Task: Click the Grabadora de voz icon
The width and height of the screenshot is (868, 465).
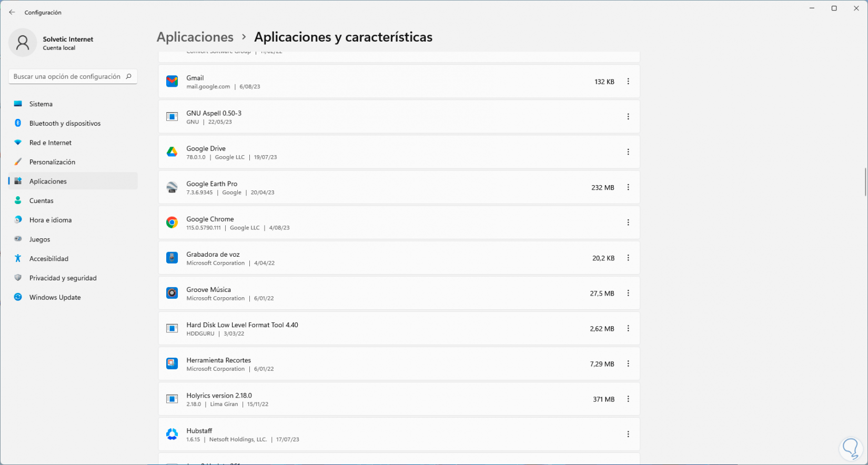Action: (172, 258)
